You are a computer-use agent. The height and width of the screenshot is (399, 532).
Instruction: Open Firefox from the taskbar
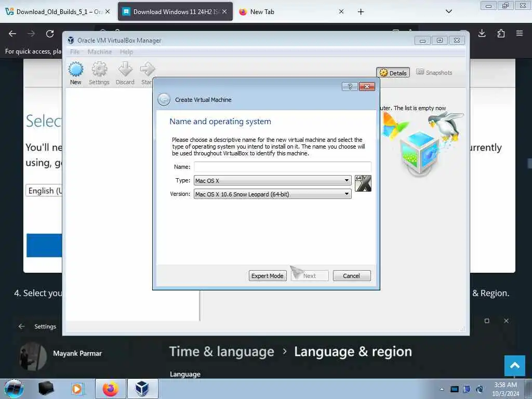111,389
